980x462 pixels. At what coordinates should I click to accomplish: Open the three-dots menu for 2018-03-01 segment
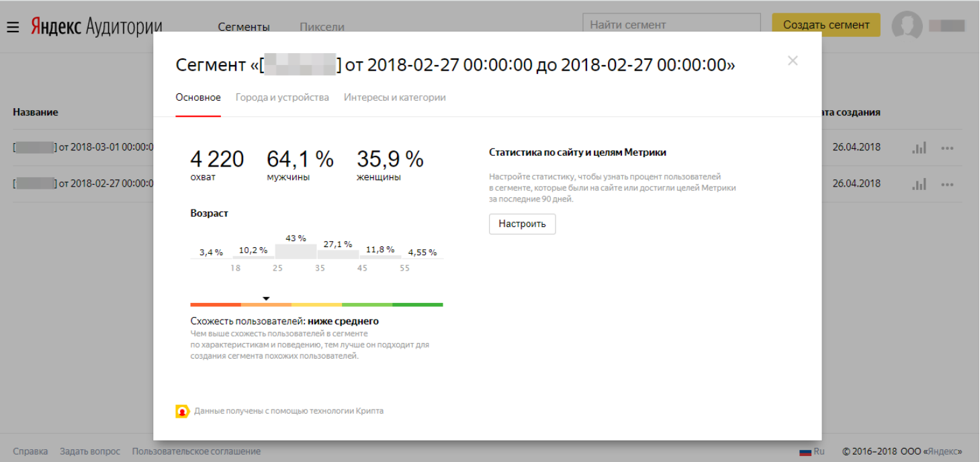pos(947,148)
